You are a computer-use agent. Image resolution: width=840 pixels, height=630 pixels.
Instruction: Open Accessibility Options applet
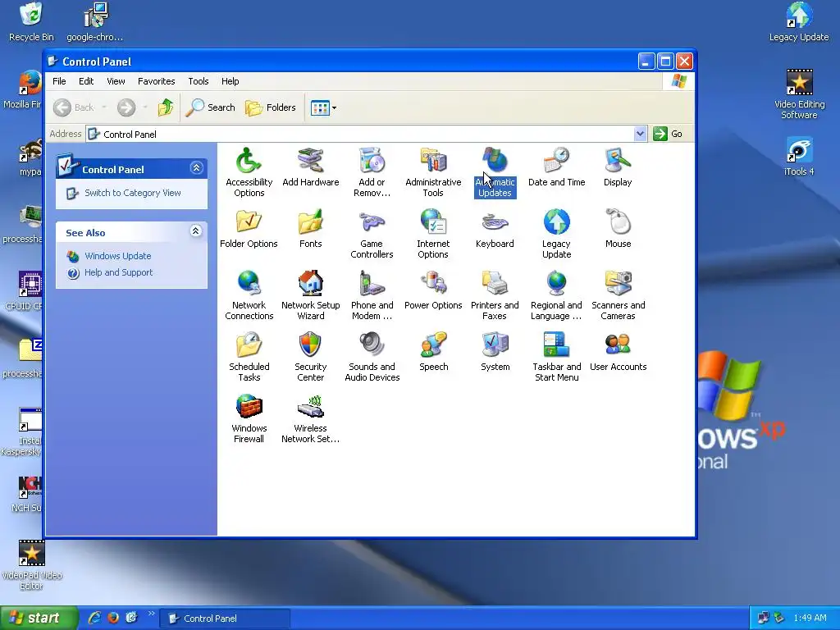point(249,171)
